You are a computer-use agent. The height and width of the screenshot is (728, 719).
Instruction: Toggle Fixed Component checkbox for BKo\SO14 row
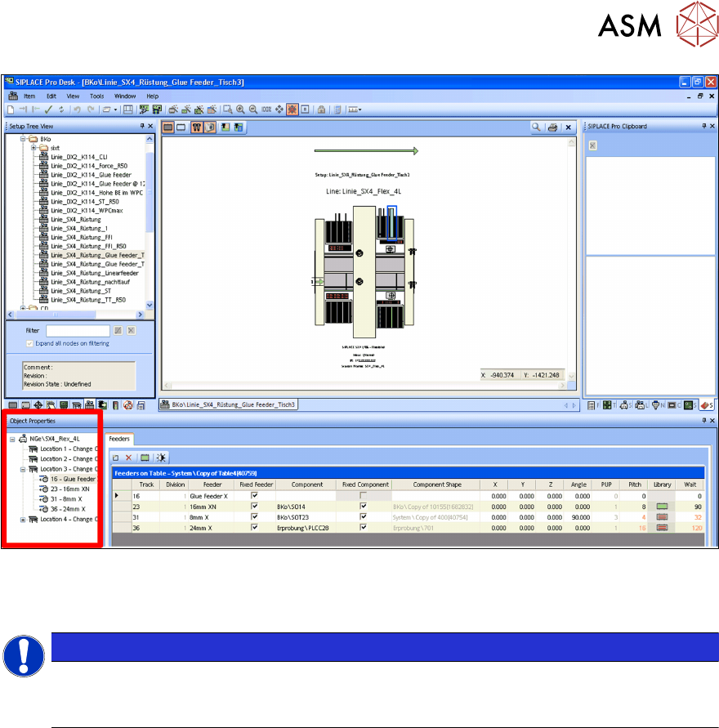coord(364,506)
